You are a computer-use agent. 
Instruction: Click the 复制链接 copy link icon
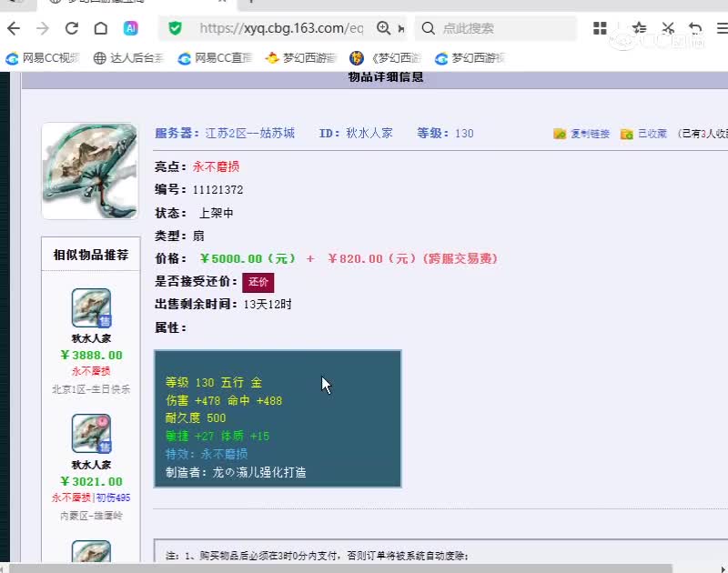click(x=561, y=133)
